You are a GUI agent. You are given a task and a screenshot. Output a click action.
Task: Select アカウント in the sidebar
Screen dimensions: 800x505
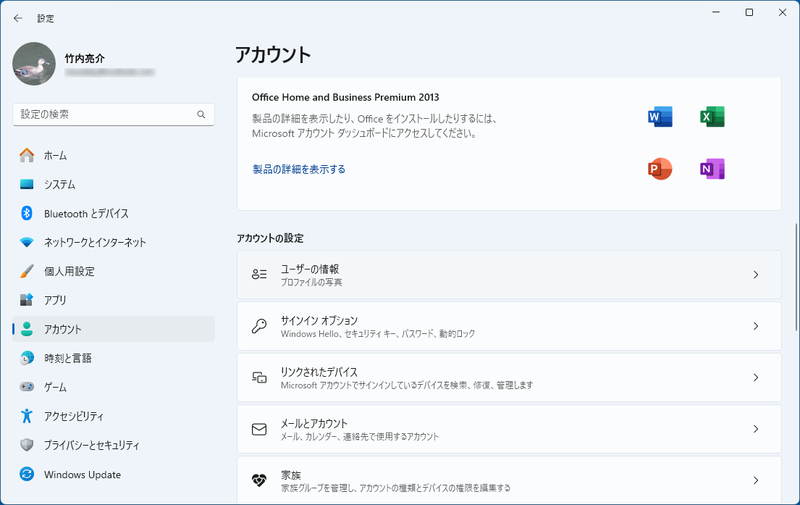click(113, 329)
